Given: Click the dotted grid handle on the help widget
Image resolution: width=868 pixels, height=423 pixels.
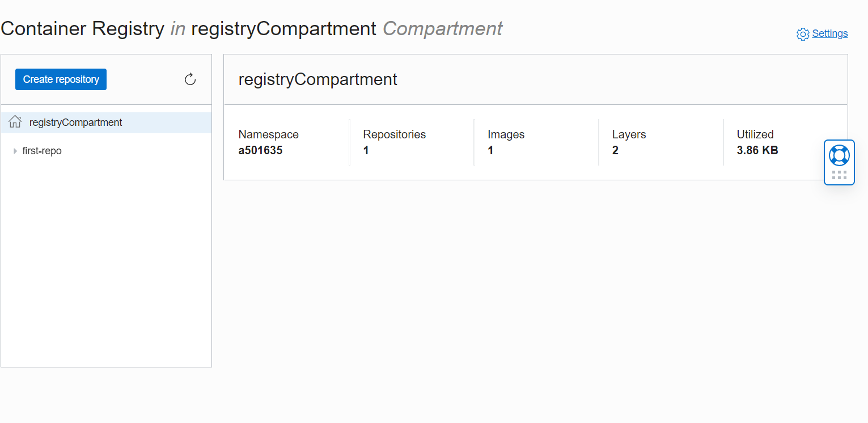Looking at the screenshot, I should [839, 175].
